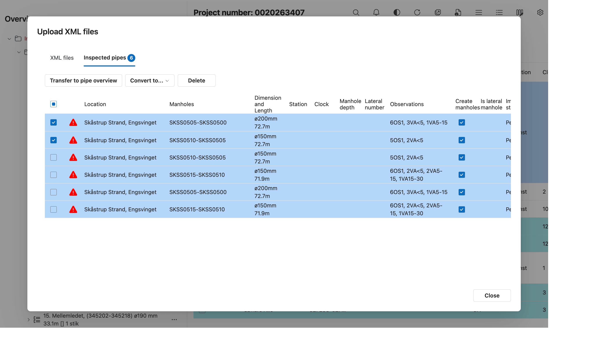
Task: Select the Inspected pipes tab
Action: (109, 58)
